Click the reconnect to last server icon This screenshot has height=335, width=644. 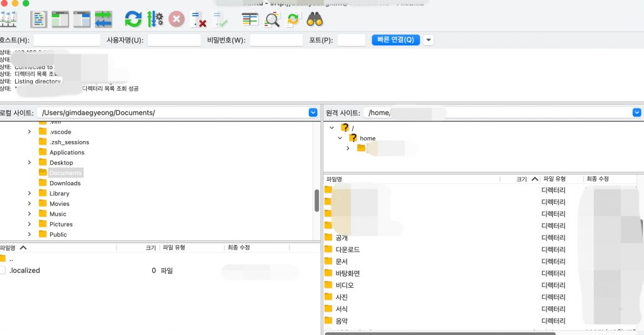tap(220, 20)
